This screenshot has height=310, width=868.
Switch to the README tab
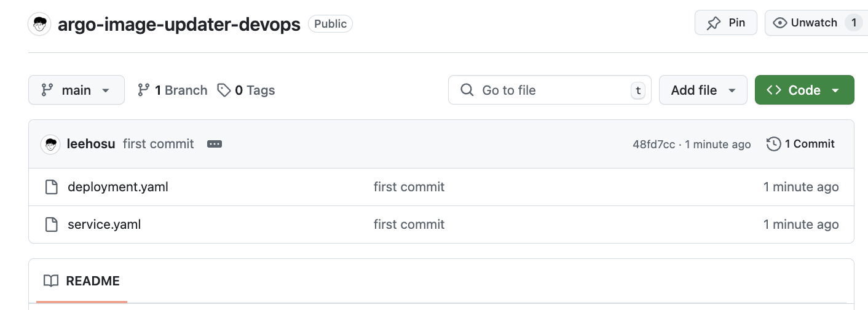click(82, 281)
